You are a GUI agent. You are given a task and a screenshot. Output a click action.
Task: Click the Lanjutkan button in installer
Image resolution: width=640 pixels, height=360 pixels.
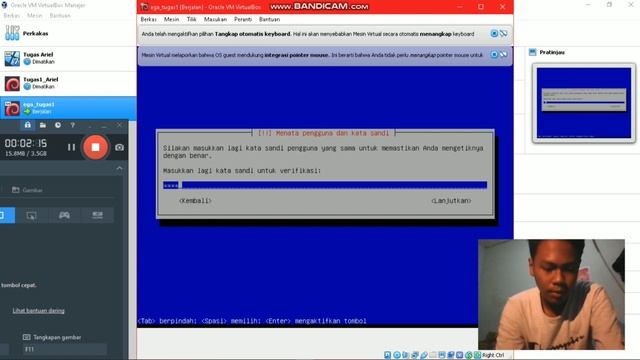tap(451, 201)
